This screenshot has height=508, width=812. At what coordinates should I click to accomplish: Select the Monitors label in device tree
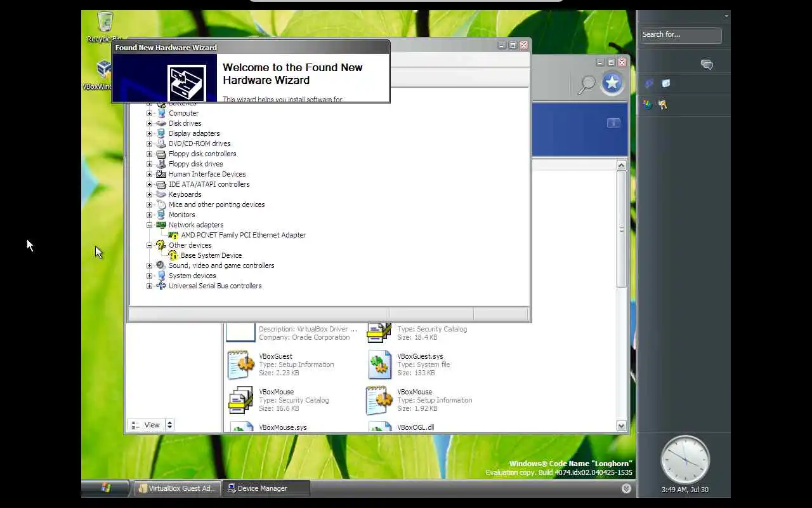coord(181,215)
